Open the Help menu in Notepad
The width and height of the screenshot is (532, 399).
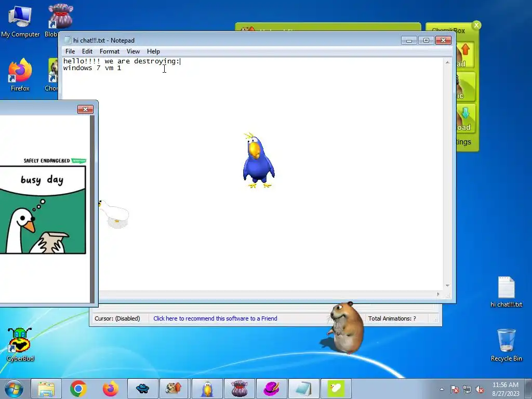[x=153, y=51]
